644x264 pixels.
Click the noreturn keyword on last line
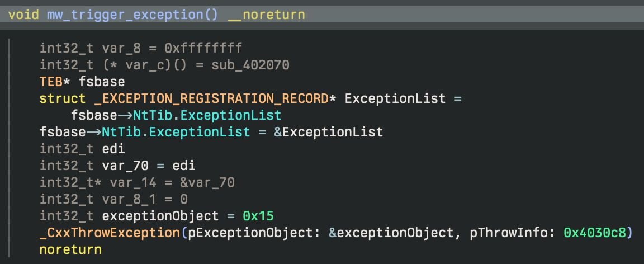point(70,249)
